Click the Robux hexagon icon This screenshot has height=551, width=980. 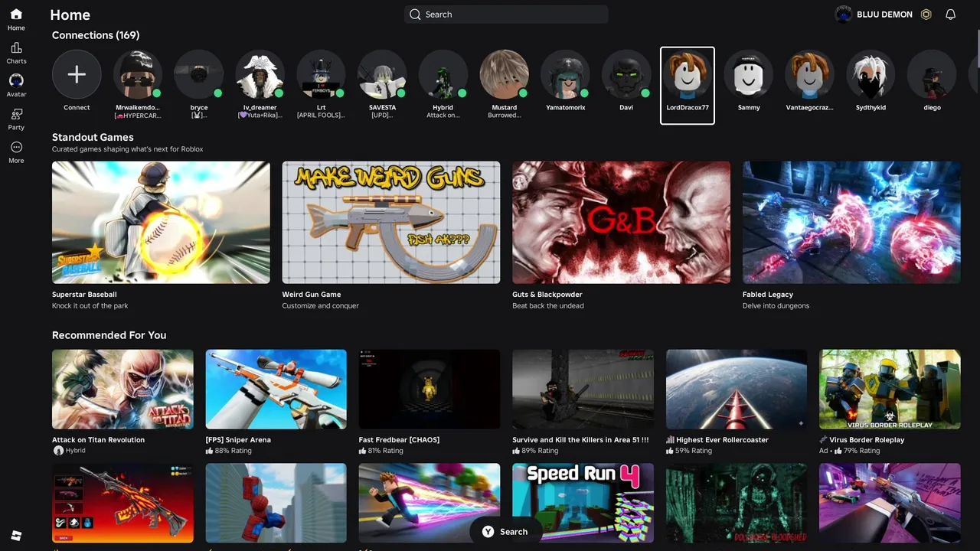point(926,15)
